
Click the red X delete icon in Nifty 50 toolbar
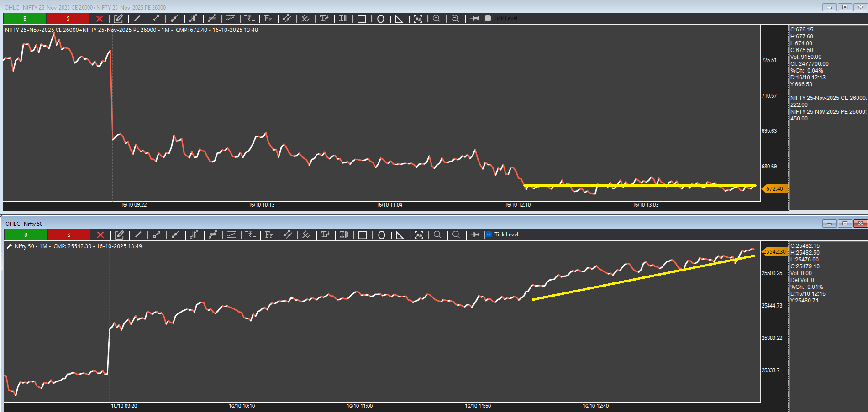pos(100,235)
